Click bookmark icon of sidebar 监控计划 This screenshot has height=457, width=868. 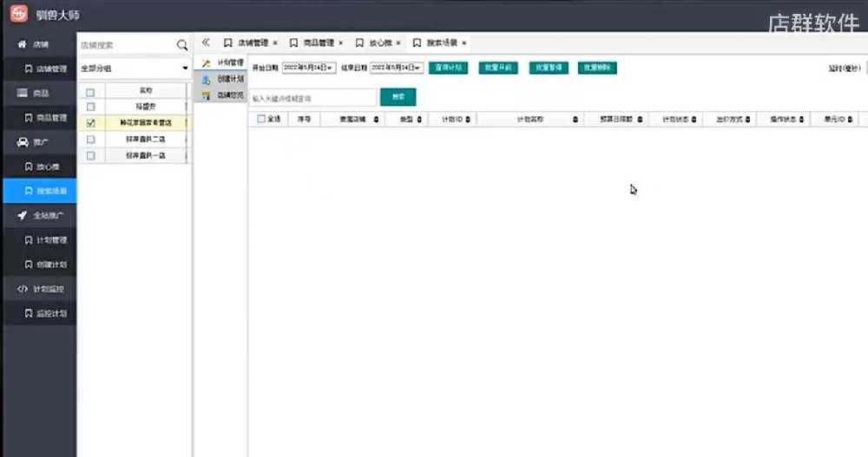[29, 313]
